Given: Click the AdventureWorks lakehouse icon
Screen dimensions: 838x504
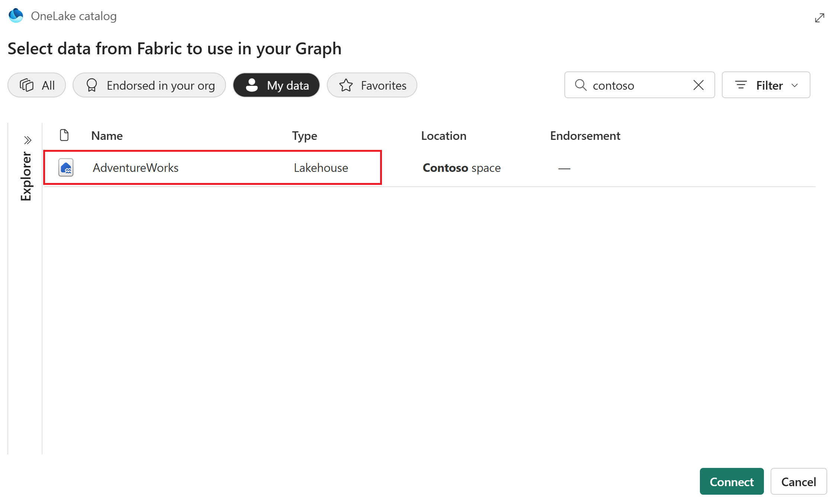Looking at the screenshot, I should (66, 168).
